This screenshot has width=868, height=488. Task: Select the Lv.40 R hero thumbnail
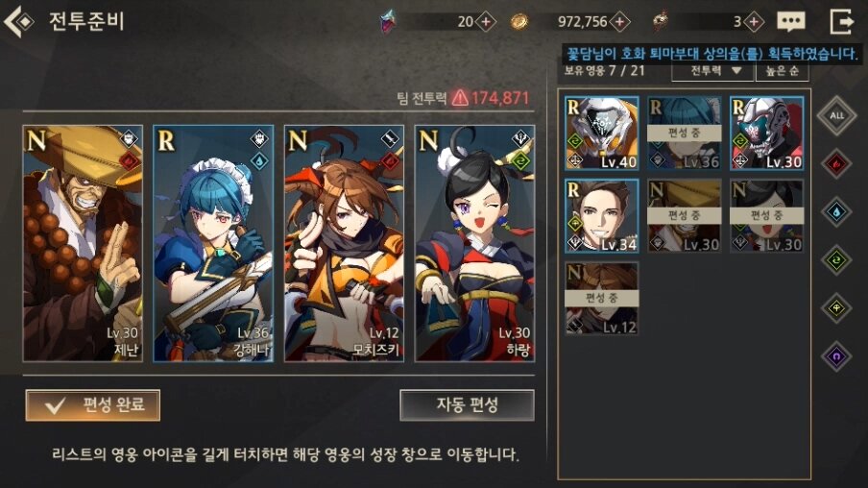pyautogui.click(x=602, y=133)
